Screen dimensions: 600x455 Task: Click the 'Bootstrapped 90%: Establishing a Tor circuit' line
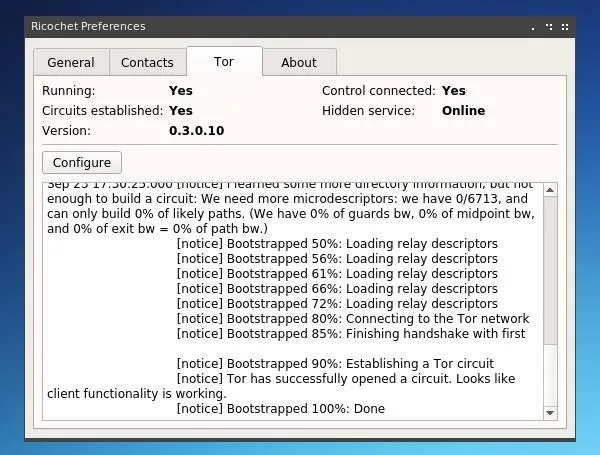click(335, 364)
